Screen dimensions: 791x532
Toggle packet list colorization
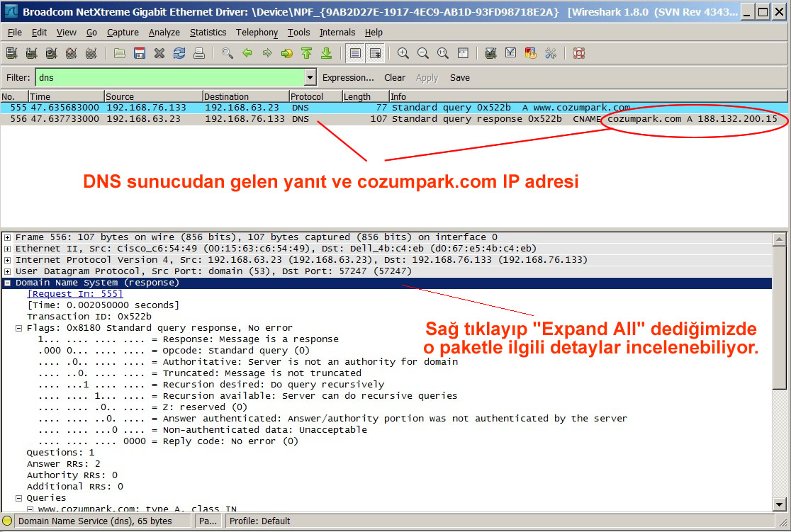(355, 53)
